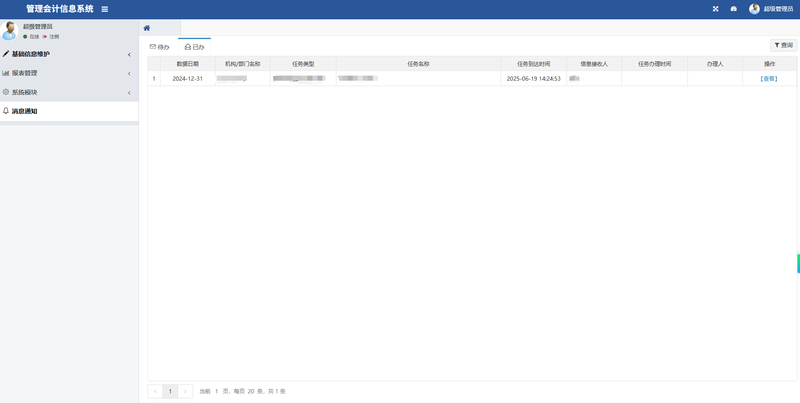Viewport: 800px width, 403px height.
Task: Sort by the 任务到达时间 column header
Action: pos(533,63)
